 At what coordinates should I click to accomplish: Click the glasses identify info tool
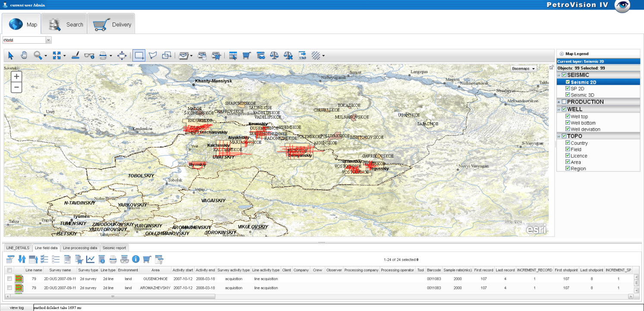click(x=89, y=56)
